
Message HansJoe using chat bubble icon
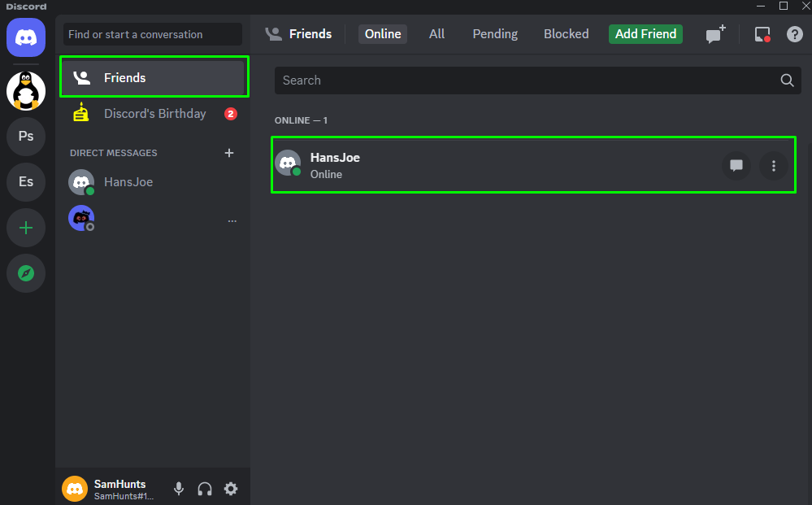pyautogui.click(x=736, y=166)
